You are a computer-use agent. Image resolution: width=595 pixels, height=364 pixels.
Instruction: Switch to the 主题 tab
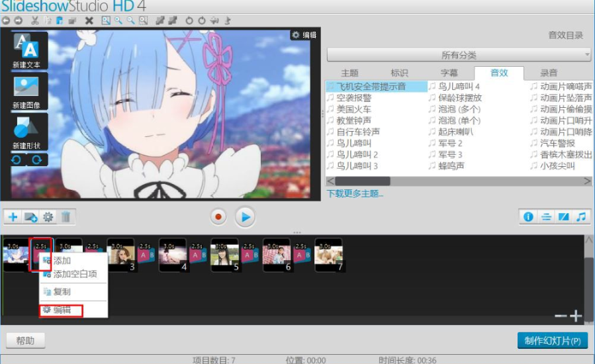click(x=349, y=73)
